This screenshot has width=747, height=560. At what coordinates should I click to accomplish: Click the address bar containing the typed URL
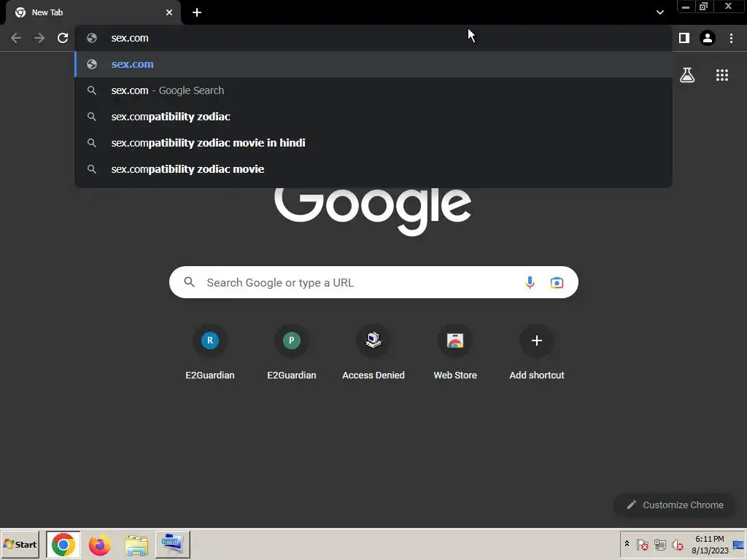(x=373, y=38)
